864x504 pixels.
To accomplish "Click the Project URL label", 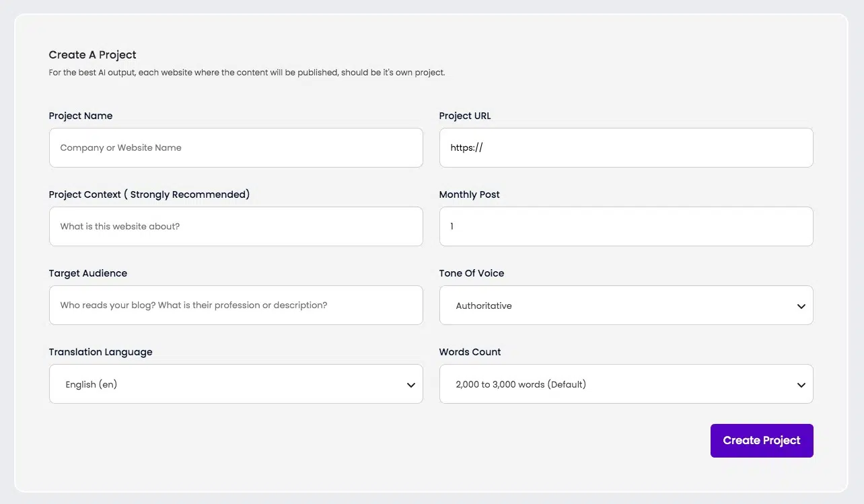I will (465, 116).
